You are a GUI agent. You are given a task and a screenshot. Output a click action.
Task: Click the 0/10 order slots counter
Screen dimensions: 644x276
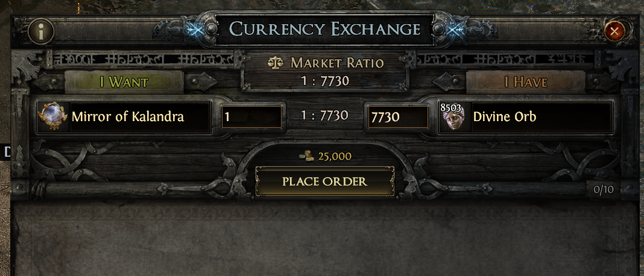tap(604, 189)
